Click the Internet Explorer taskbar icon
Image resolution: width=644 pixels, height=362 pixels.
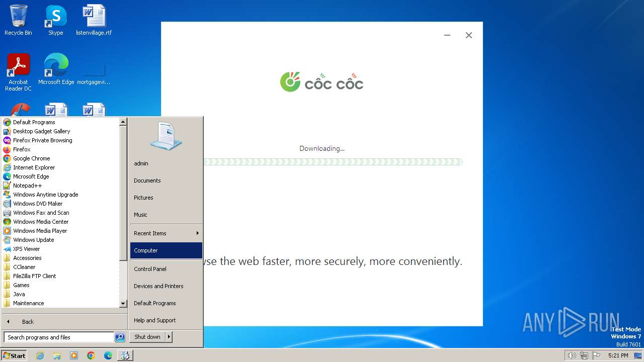coord(40,355)
